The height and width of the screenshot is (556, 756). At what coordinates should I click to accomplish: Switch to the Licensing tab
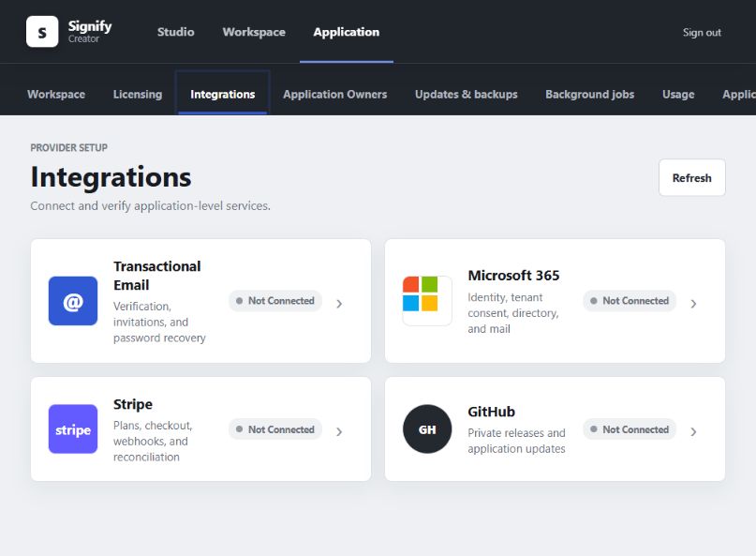[x=138, y=94]
